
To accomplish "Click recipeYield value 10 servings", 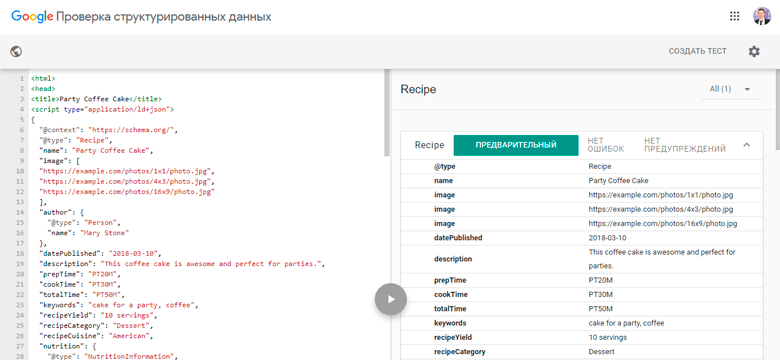I will pos(607,338).
